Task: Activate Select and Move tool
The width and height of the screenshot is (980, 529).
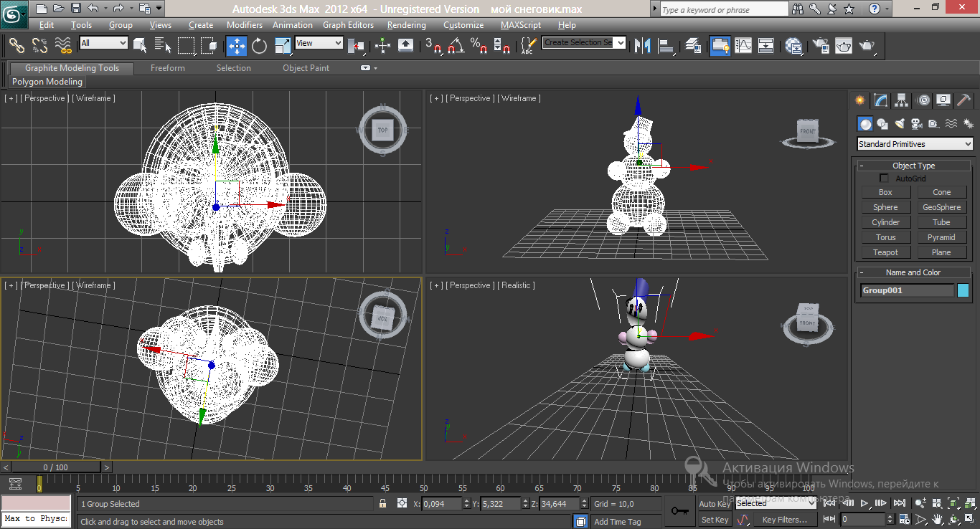Action: [x=237, y=46]
